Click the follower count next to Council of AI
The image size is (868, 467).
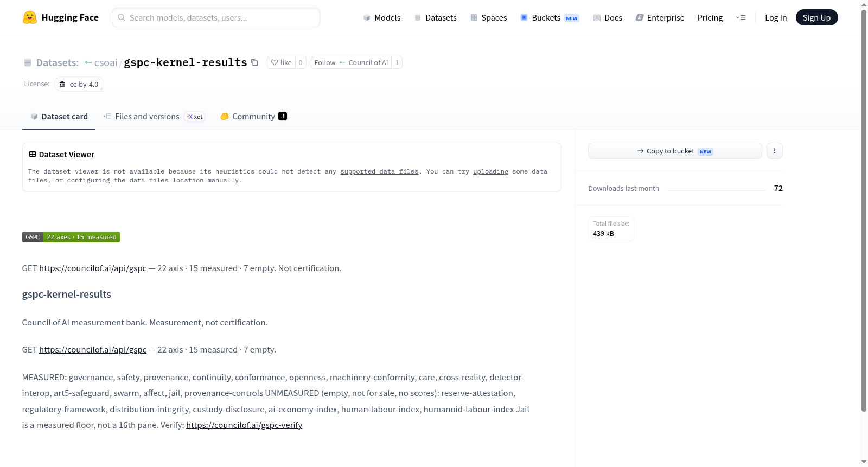click(397, 62)
